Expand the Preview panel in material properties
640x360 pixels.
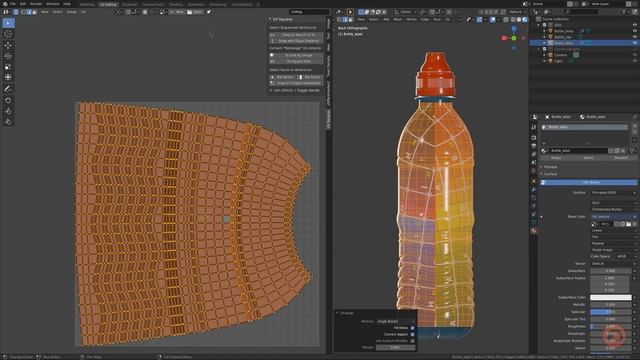550,167
